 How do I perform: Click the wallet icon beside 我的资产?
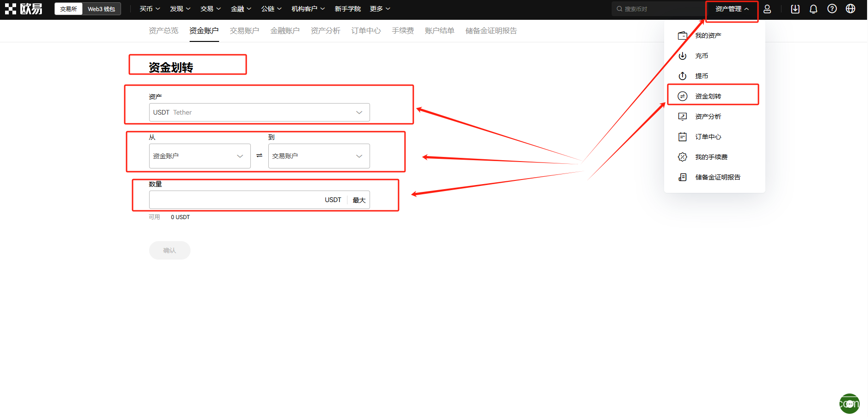683,35
